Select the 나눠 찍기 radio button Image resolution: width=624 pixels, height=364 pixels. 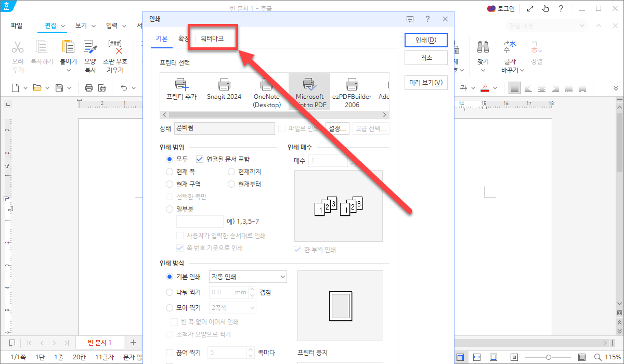coord(170,292)
